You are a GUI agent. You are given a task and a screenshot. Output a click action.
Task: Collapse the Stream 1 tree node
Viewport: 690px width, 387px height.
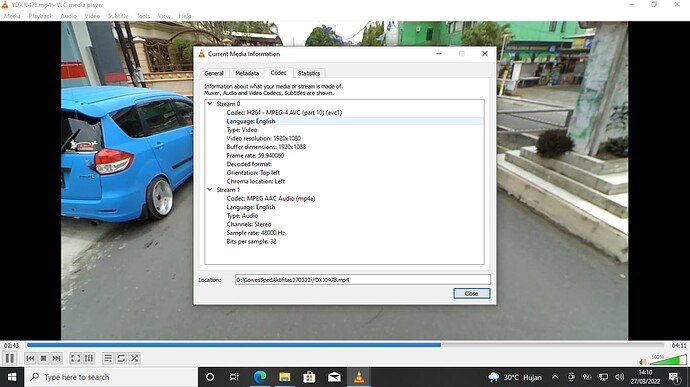(210, 190)
